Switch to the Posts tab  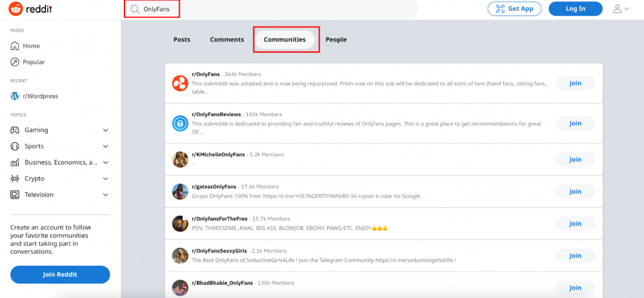tap(182, 40)
